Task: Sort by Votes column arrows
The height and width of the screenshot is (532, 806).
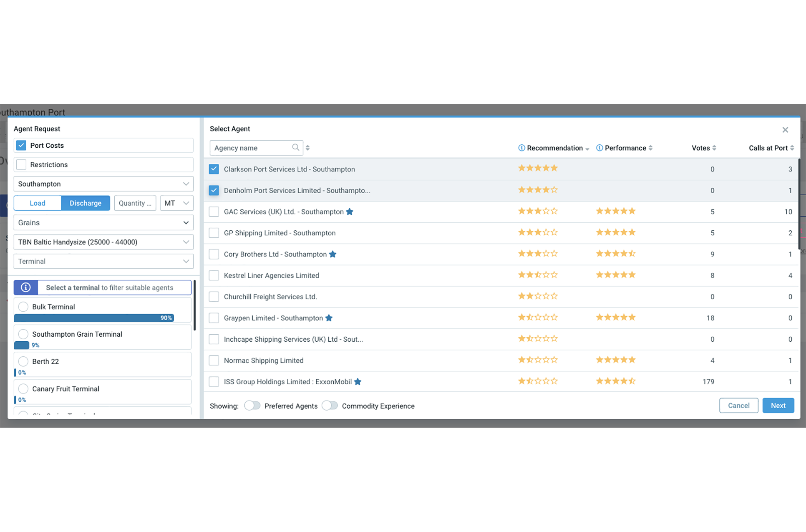Action: (x=714, y=148)
